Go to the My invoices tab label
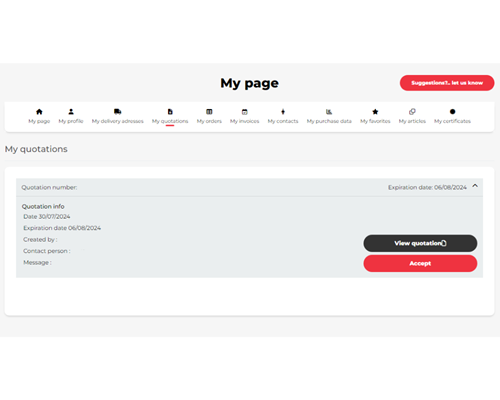The width and height of the screenshot is (500, 400). point(244,121)
